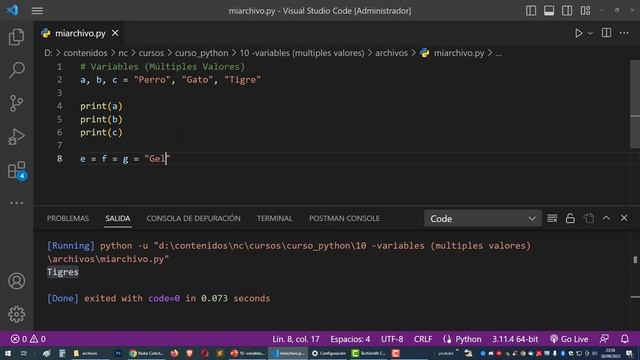
Task: Open the Manage gear icon
Action: coord(16,314)
